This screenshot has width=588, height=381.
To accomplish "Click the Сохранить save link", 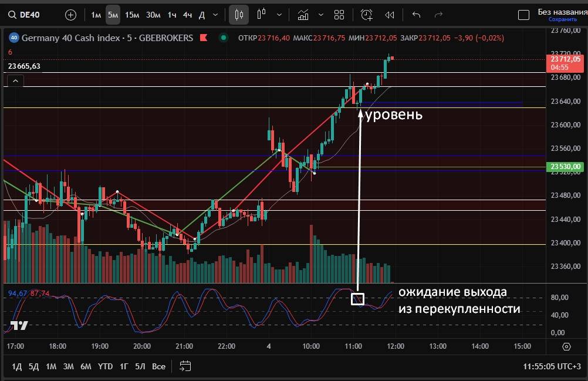I will (559, 19).
